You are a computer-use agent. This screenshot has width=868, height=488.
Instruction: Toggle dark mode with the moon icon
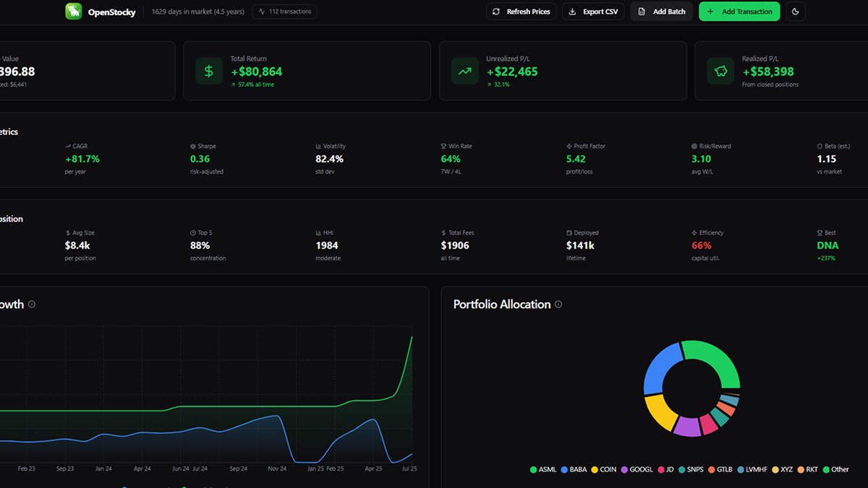tap(795, 12)
